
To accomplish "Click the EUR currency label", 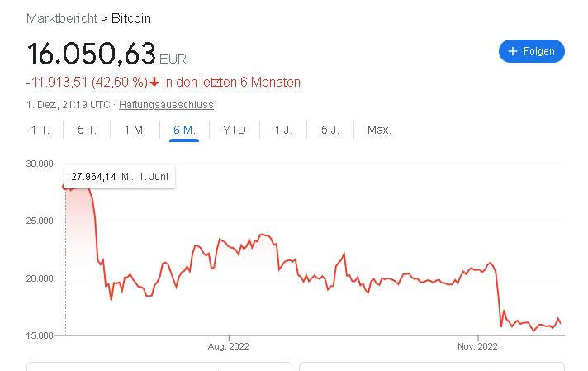I will pos(173,59).
